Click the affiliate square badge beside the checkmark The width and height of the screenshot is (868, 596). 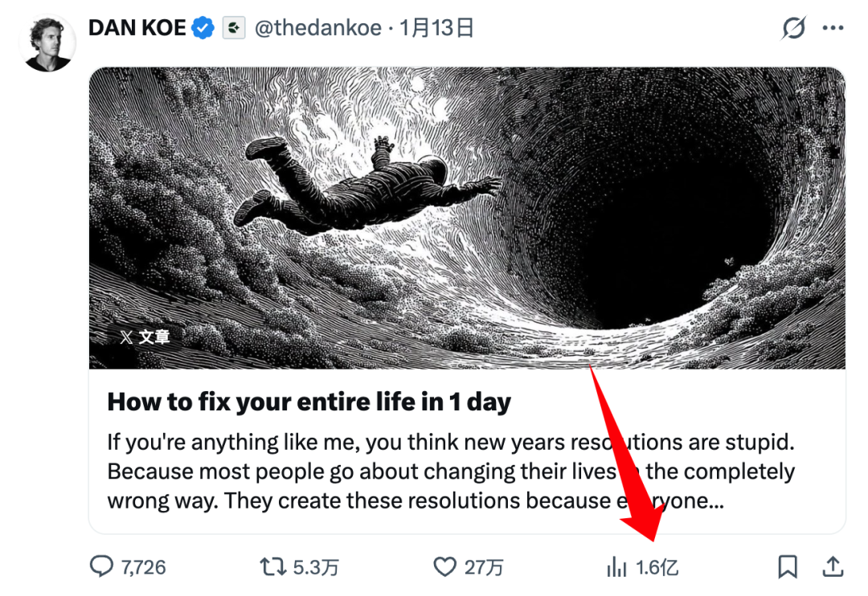[233, 27]
